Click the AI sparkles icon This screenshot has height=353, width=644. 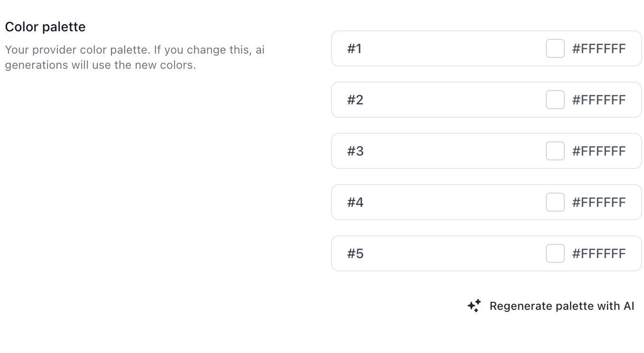click(473, 306)
